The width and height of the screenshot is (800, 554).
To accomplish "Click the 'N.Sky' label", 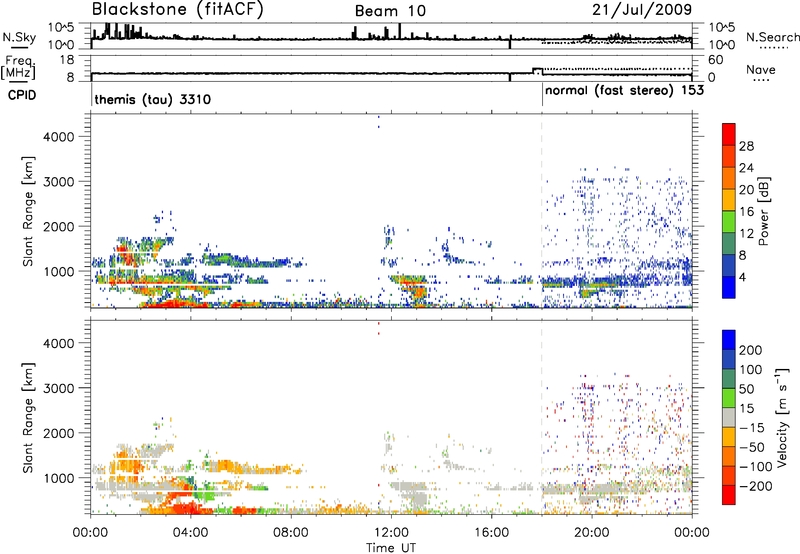I will pos(19,37).
